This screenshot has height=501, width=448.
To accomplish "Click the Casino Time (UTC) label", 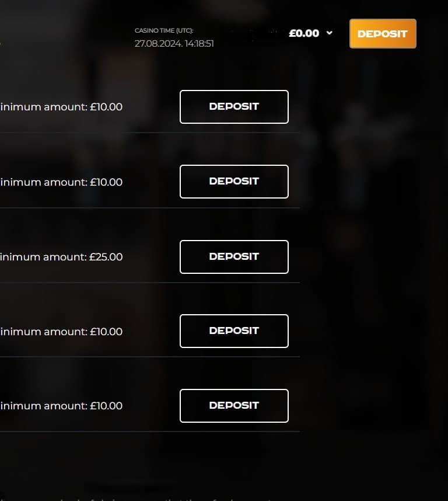I will tap(163, 30).
